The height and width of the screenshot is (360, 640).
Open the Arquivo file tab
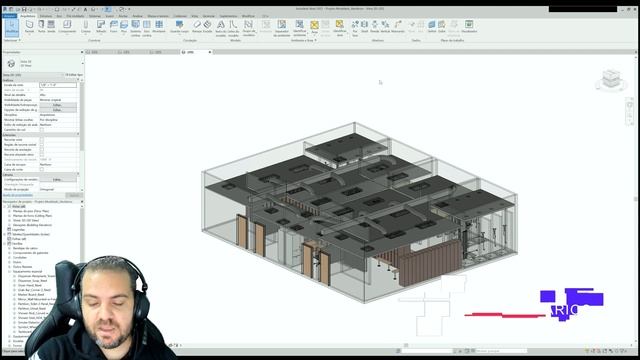[9, 16]
